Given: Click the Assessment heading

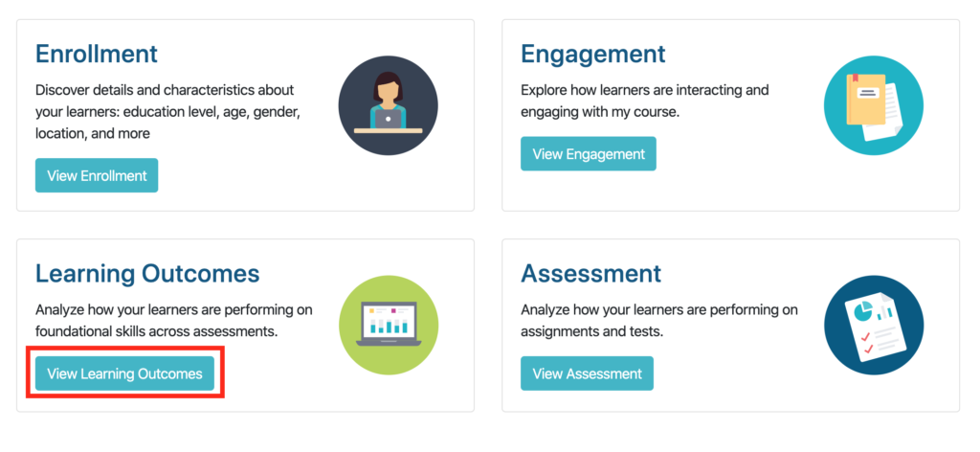Looking at the screenshot, I should (x=591, y=274).
